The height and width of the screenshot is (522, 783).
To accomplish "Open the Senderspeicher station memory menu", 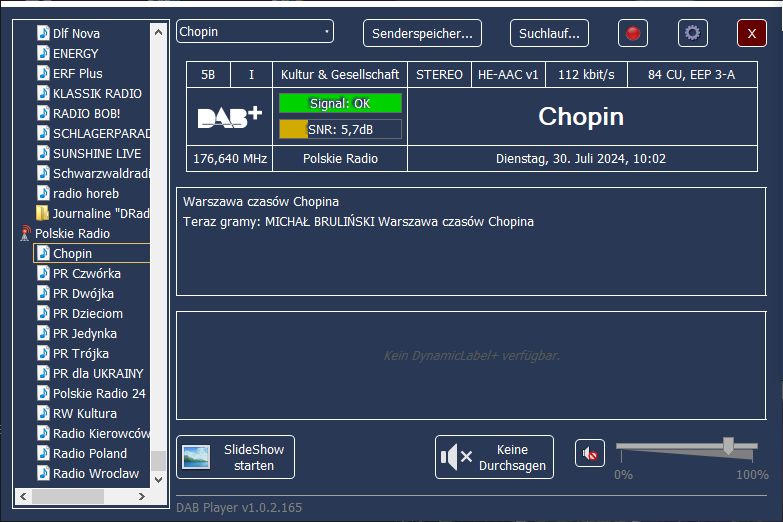I will tap(422, 33).
